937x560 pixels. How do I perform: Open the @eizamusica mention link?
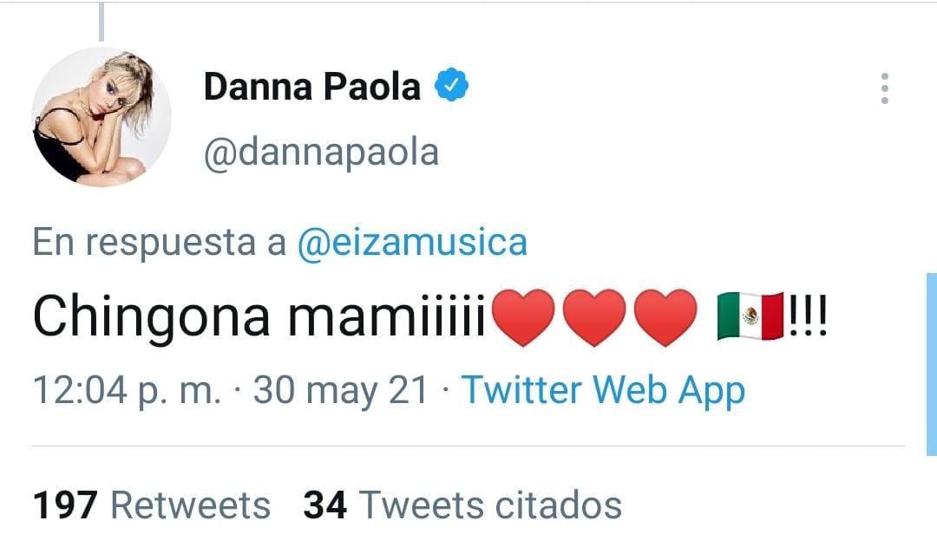click(x=412, y=242)
